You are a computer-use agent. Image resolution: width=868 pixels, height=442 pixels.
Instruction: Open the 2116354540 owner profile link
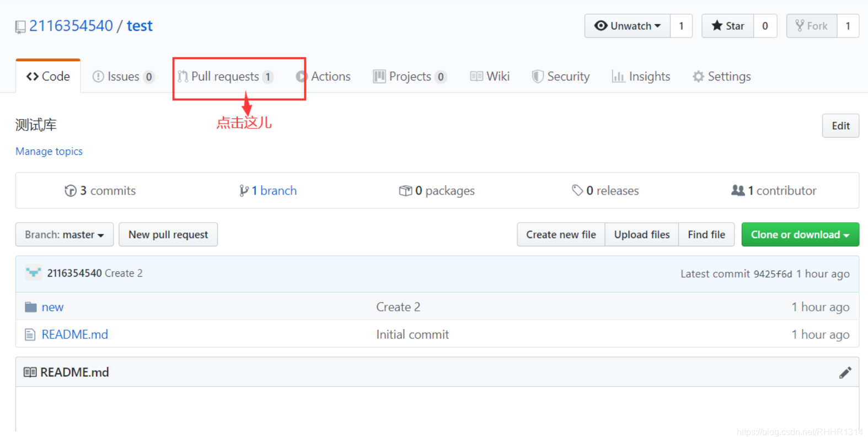(x=71, y=26)
